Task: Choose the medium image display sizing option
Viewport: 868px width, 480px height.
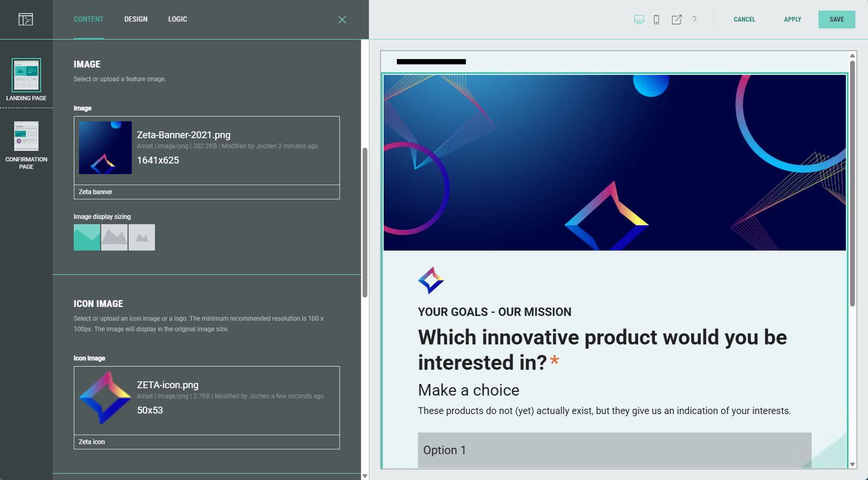Action: [114, 237]
